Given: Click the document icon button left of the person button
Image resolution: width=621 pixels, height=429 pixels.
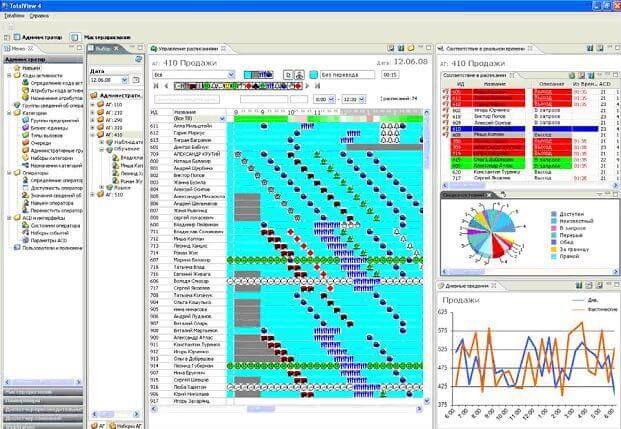Looking at the screenshot, I should pos(289,74).
